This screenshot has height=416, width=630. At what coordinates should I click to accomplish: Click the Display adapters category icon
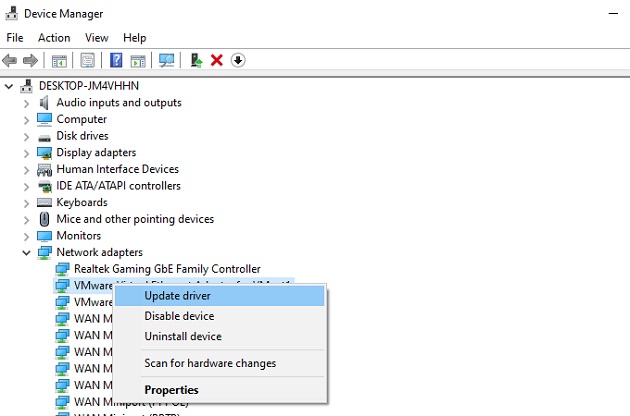click(44, 153)
